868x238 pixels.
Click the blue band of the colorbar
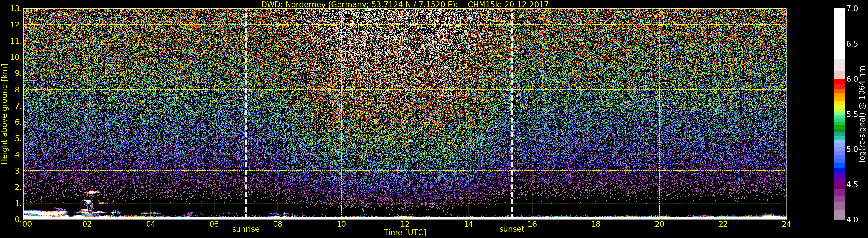click(x=839, y=170)
